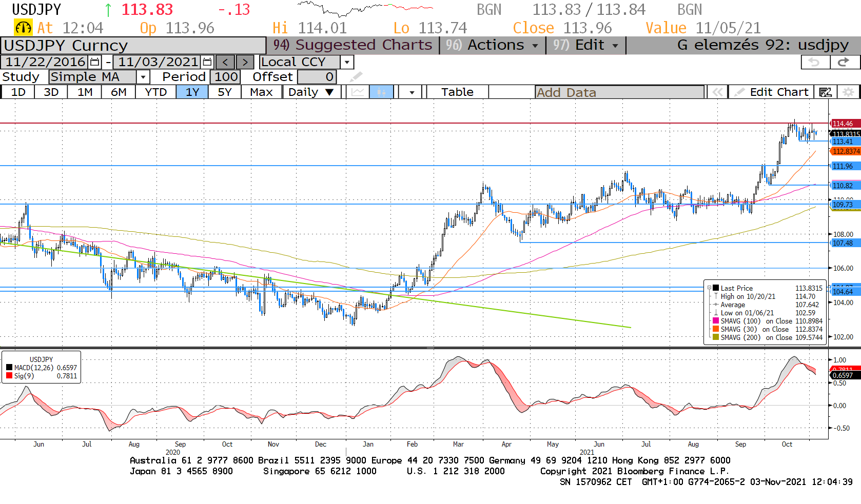Click the previous date range arrow
861x504 pixels.
[225, 62]
